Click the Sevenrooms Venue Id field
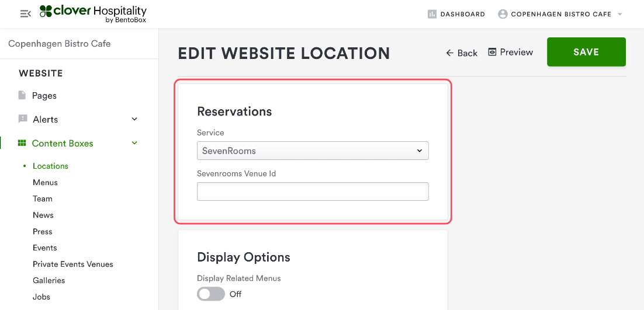 [313, 191]
